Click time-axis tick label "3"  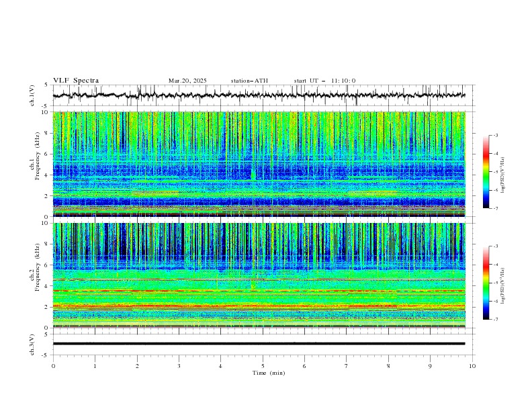pos(179,366)
